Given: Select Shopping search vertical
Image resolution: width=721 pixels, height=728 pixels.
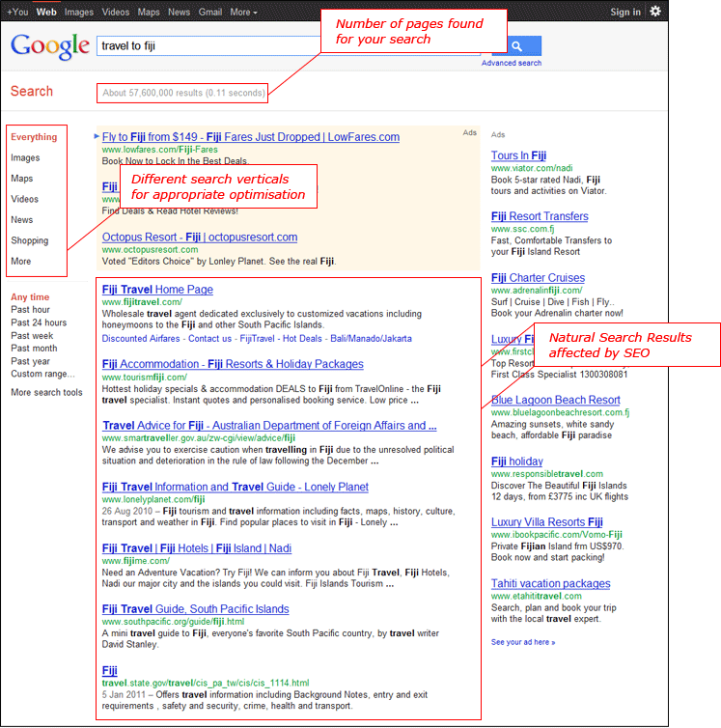Looking at the screenshot, I should (x=30, y=241).
